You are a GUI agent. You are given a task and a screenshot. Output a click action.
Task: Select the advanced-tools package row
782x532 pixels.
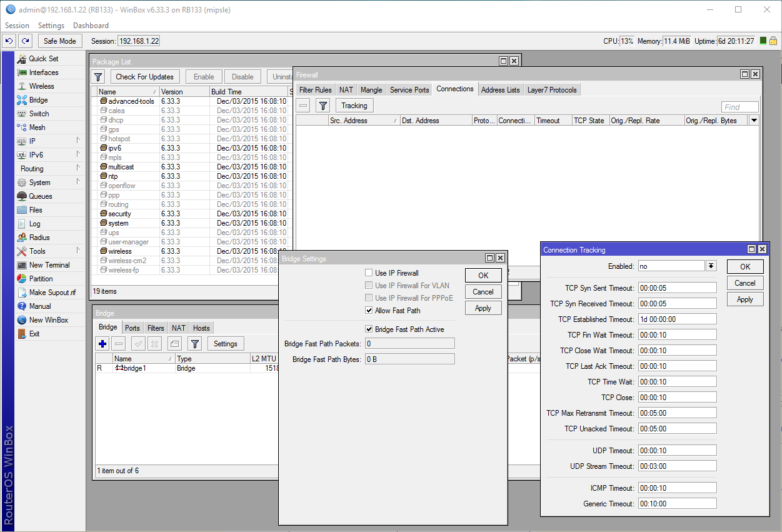tap(191, 101)
